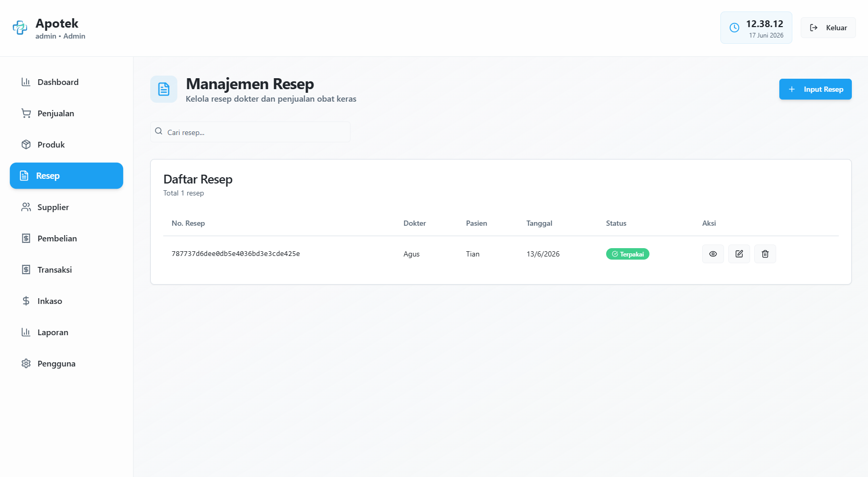868x477 pixels.
Task: Click the Pengguna gear icon
Action: pos(26,363)
